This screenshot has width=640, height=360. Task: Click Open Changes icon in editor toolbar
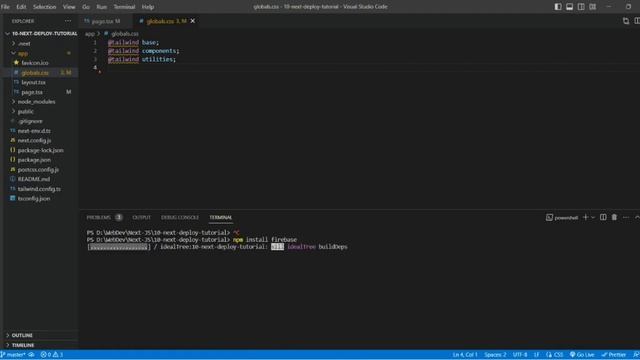[x=626, y=21]
